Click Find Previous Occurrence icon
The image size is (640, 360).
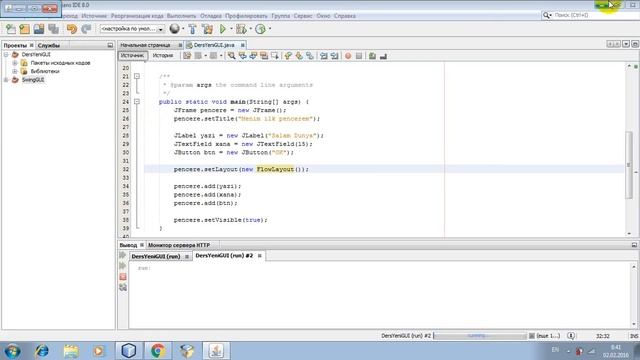point(242,56)
